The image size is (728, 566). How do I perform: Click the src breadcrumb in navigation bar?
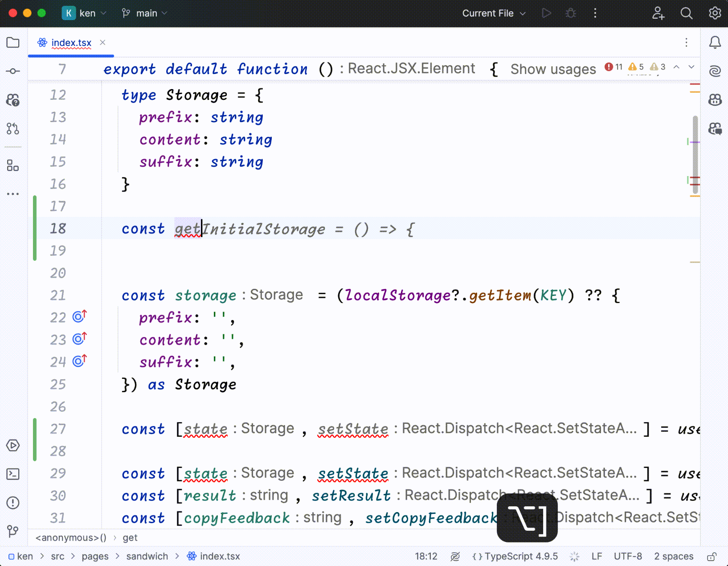pos(57,556)
